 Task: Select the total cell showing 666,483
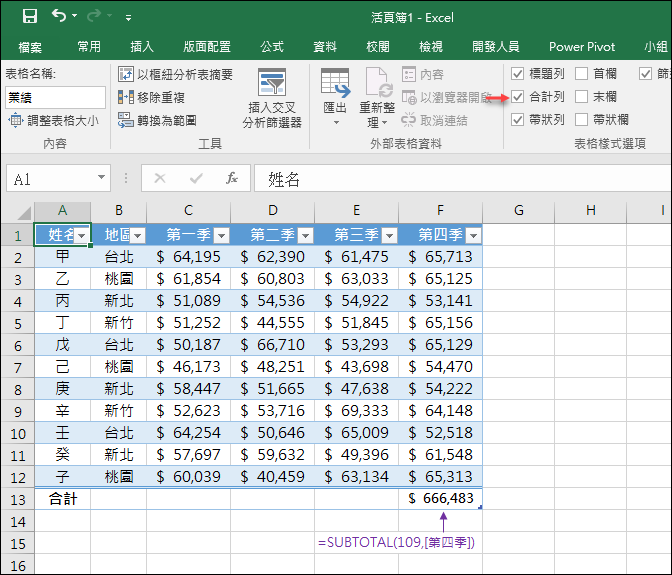[440, 498]
